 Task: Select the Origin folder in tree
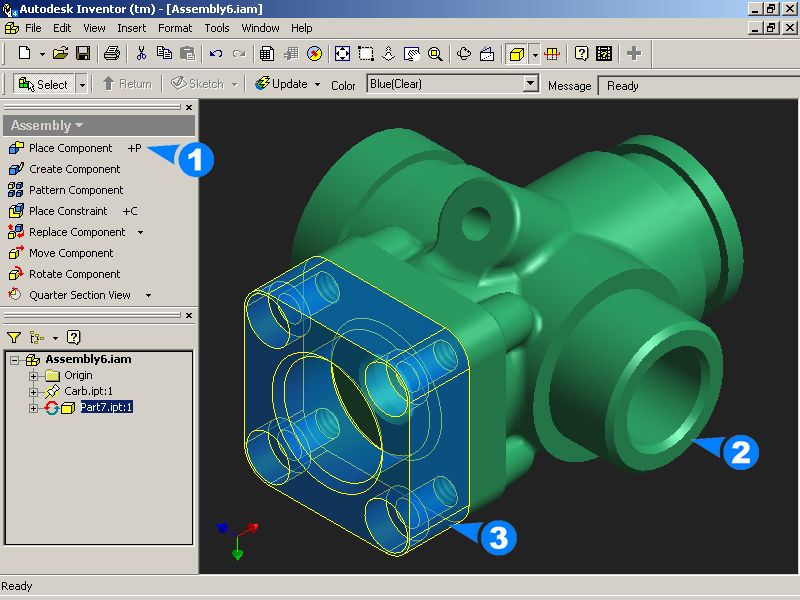click(x=78, y=376)
